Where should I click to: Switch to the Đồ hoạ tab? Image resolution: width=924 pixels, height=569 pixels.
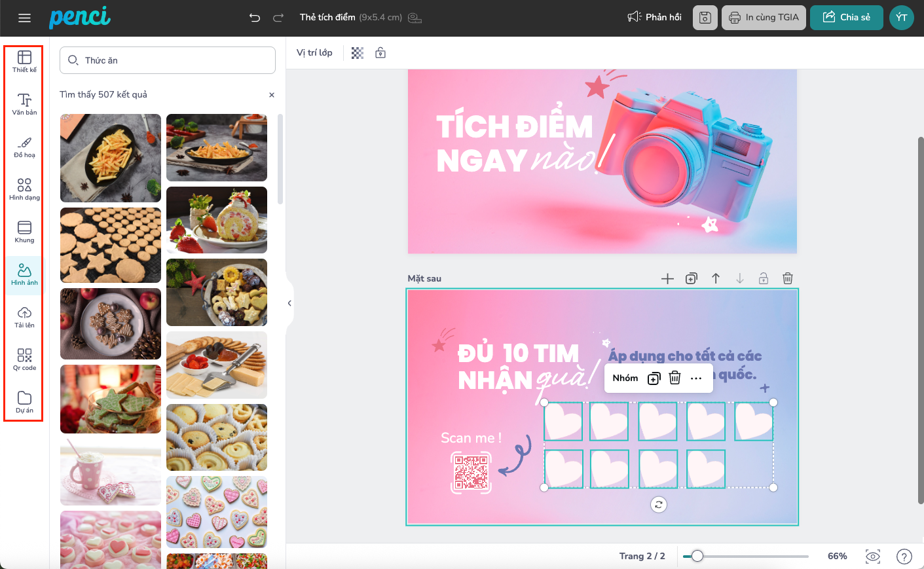(x=24, y=147)
